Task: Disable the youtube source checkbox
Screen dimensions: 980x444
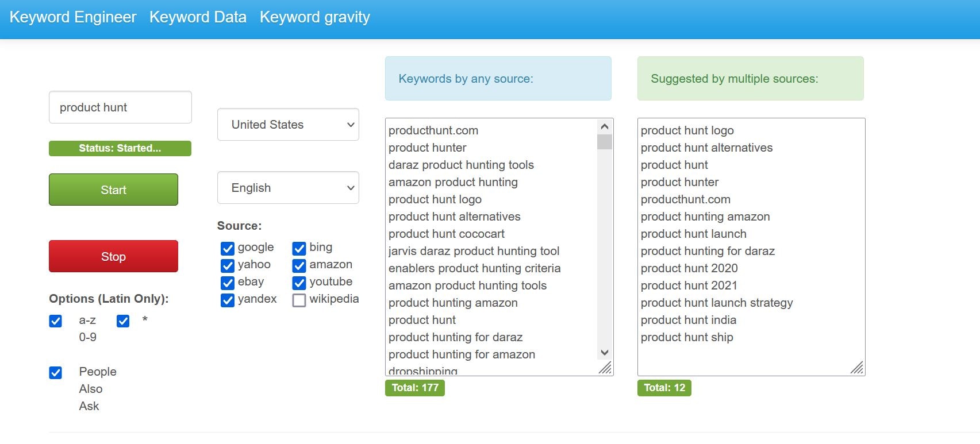Action: pyautogui.click(x=299, y=283)
